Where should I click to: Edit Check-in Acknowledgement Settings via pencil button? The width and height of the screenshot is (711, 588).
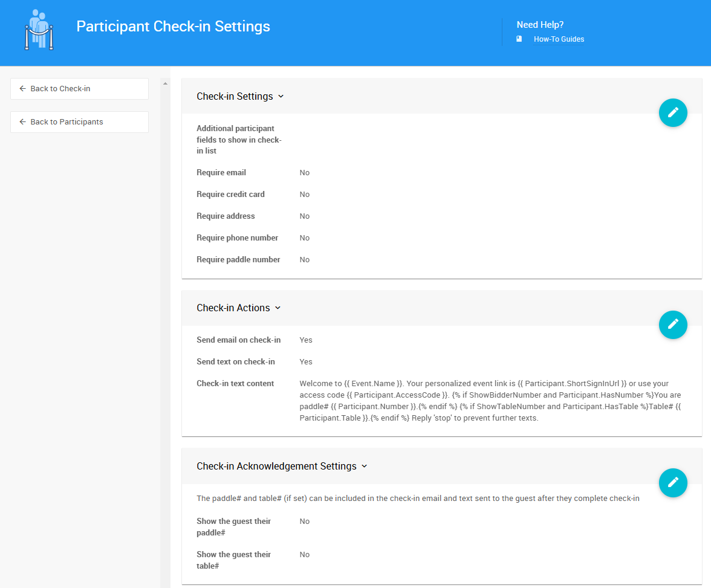point(673,482)
